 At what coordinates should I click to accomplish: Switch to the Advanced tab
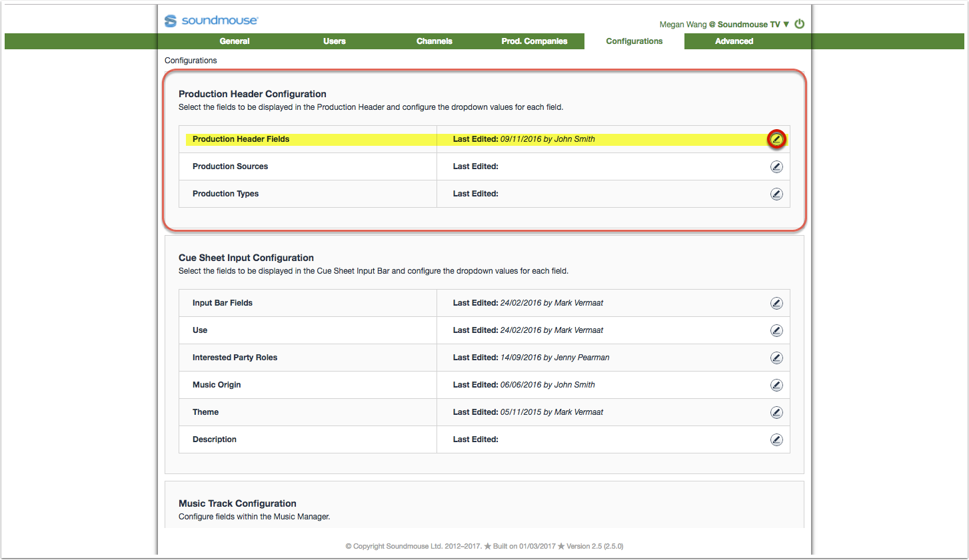[x=734, y=41]
